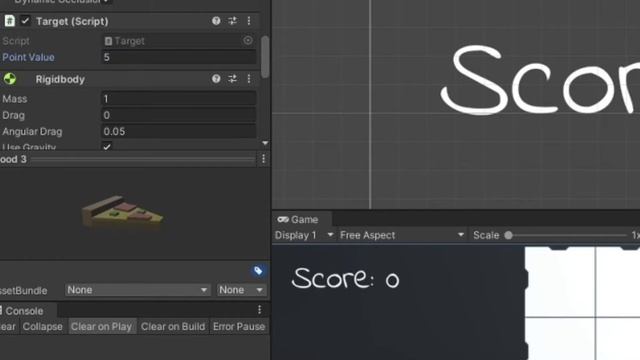Open the Console panel options menu
The image size is (640, 360).
pyautogui.click(x=260, y=310)
